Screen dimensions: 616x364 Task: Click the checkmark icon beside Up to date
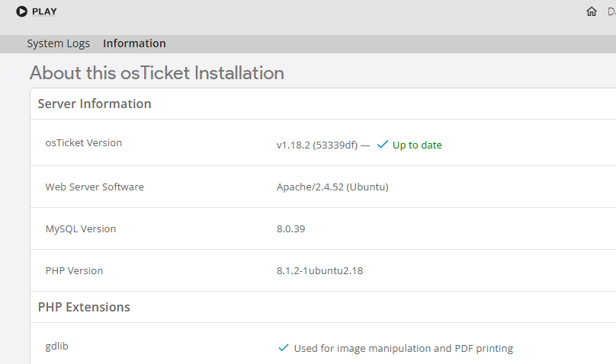pos(383,145)
